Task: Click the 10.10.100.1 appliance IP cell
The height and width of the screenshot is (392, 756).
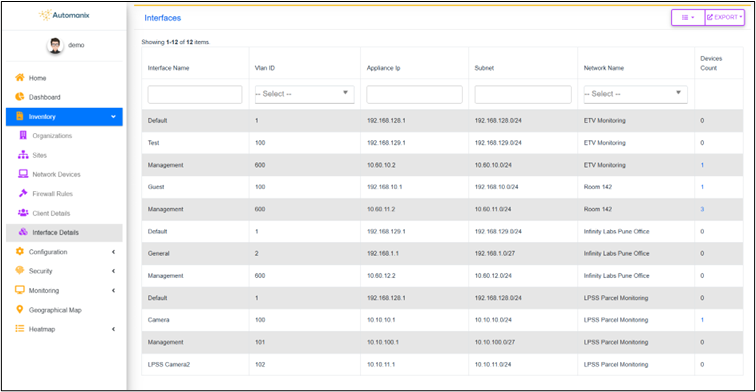Action: [383, 342]
